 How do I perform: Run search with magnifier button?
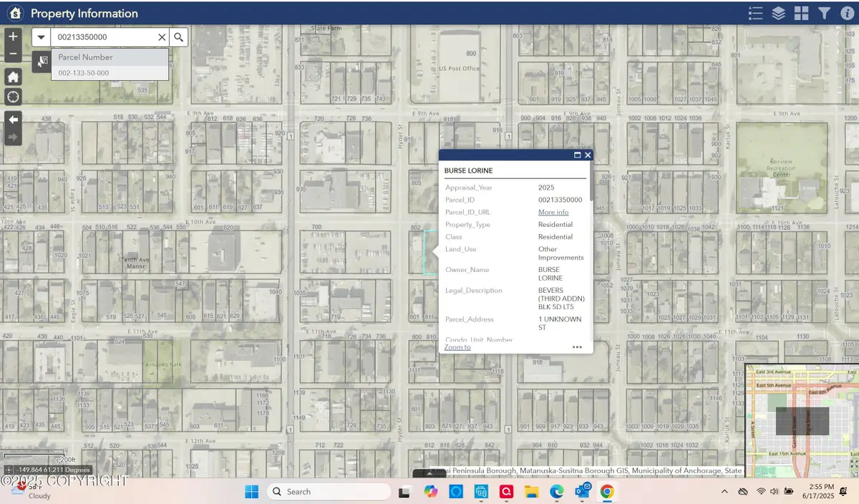coord(178,37)
